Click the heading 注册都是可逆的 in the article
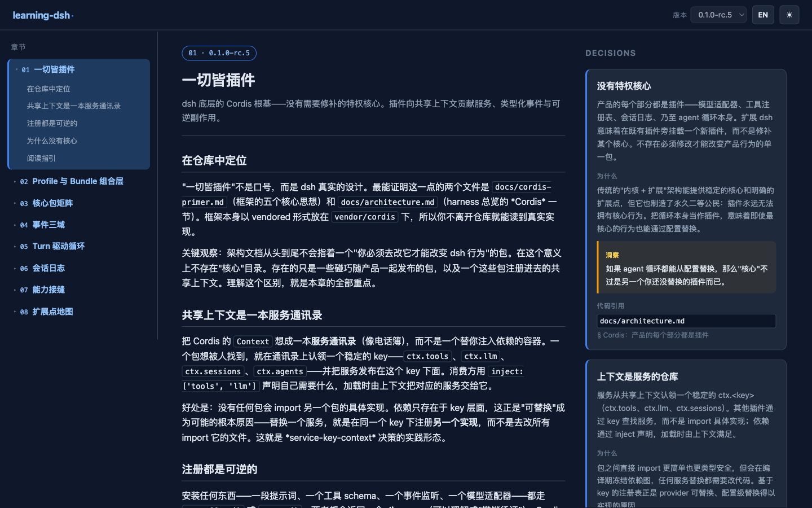Image resolution: width=812 pixels, height=508 pixels. (x=219, y=469)
